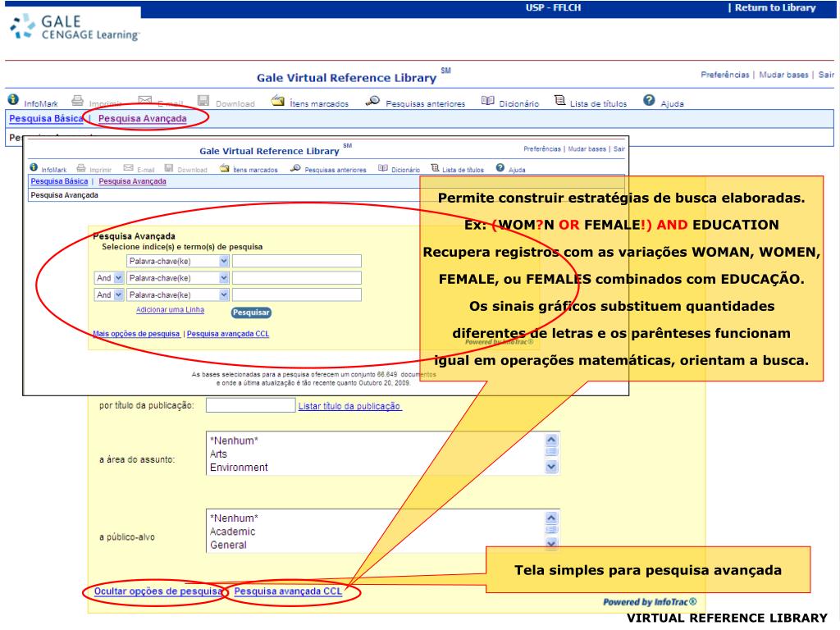Click Ocultar opções de pesquisa link

(x=158, y=591)
